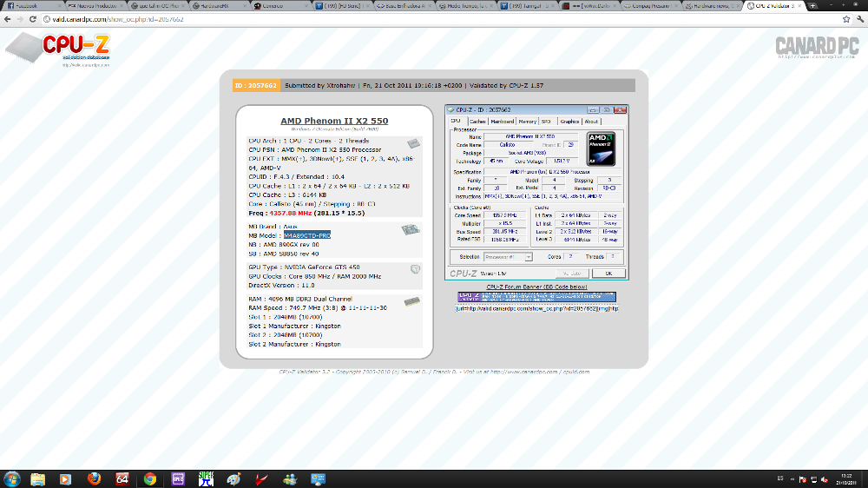The height and width of the screenshot is (488, 868).
Task: Switch to Google Chrome in taskbar
Action: (x=150, y=479)
